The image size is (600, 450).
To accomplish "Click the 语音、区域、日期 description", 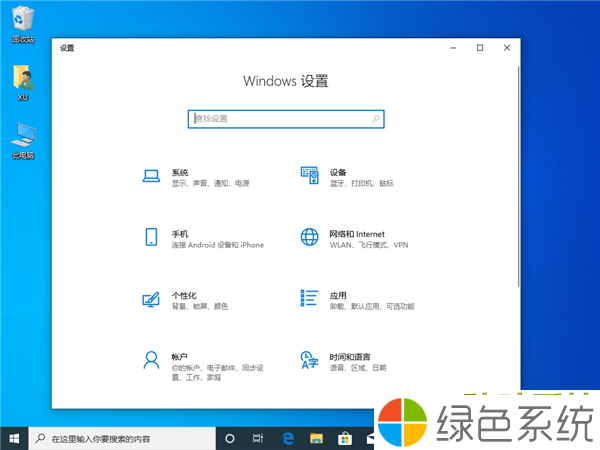I will point(358,368).
